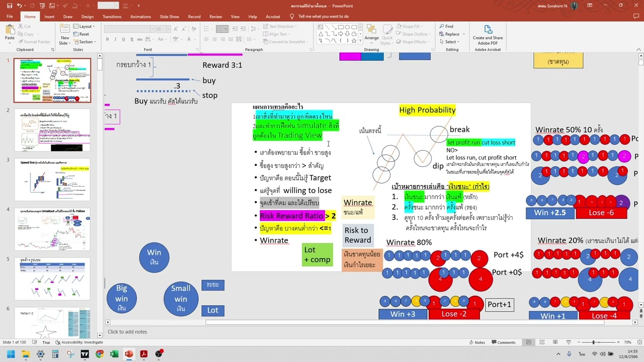Image resolution: width=644 pixels, height=362 pixels.
Task: Open the Animations tab
Action: [x=140, y=17]
